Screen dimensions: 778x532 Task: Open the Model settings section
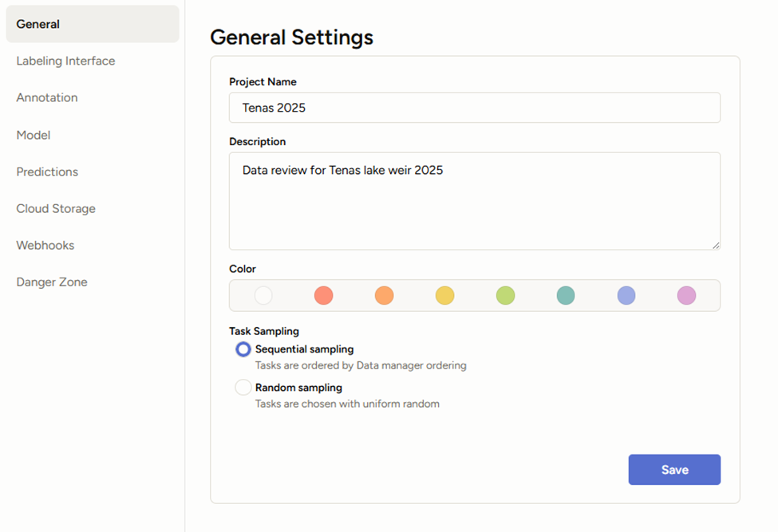[33, 135]
